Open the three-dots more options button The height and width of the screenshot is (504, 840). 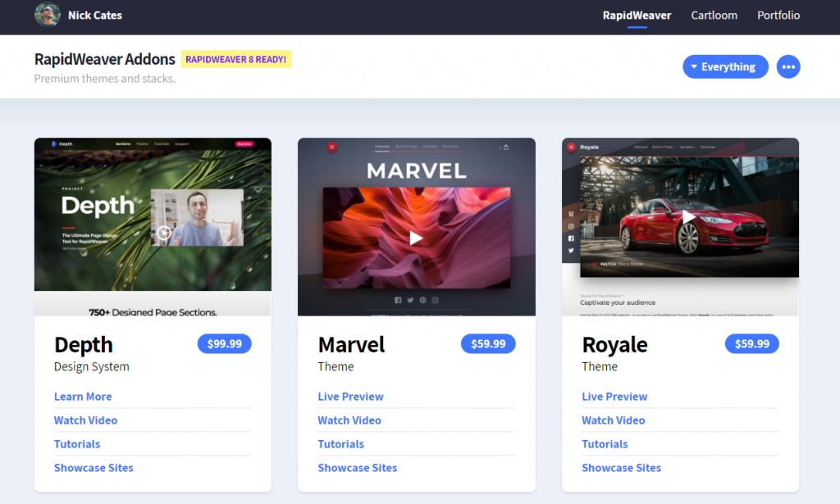tap(788, 67)
